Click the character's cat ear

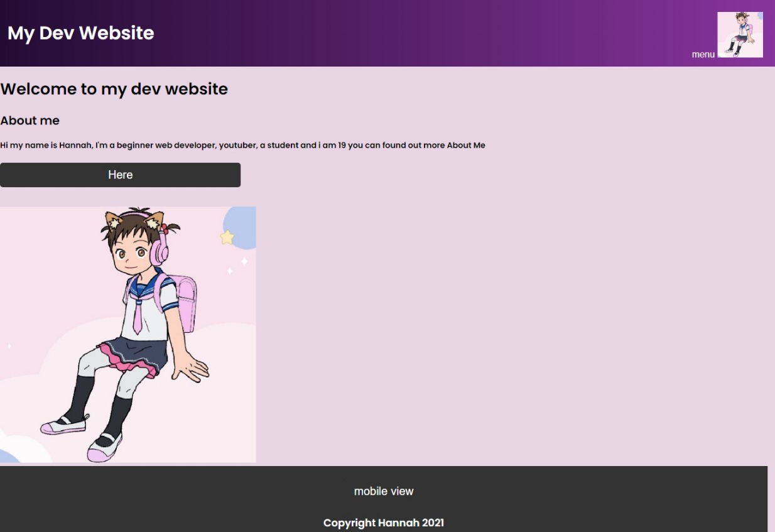(114, 220)
